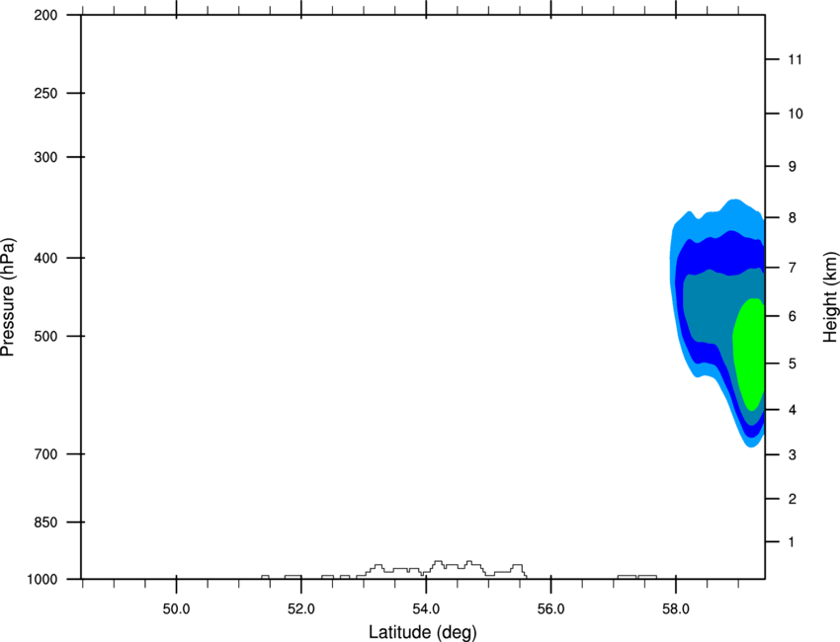Pick the 1 km height label
Screen dimensions: 840x642
pos(793,542)
